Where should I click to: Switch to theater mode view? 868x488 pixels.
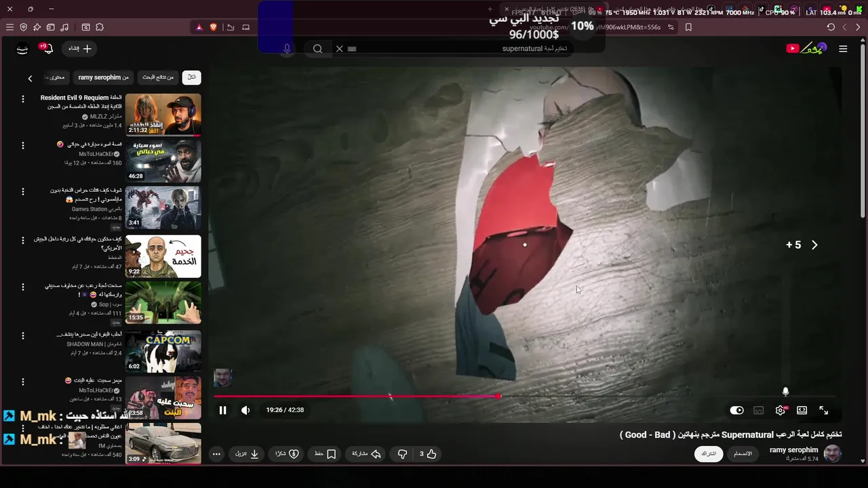[802, 410]
